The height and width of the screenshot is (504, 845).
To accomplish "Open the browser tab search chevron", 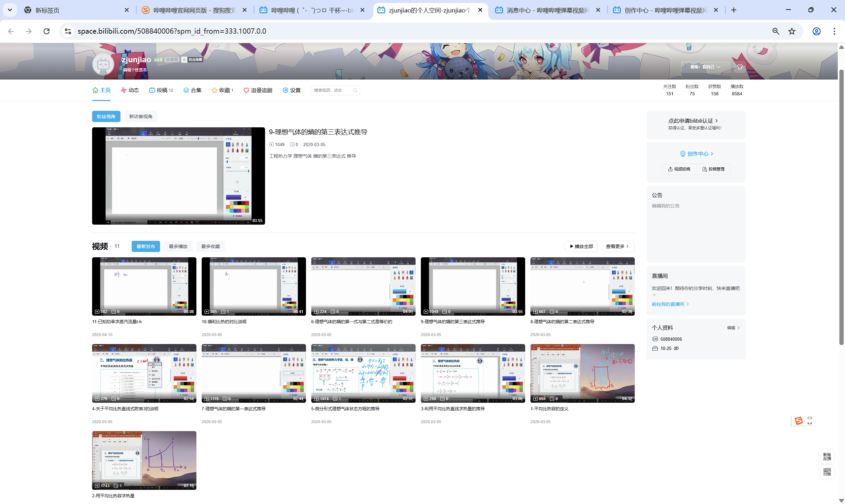I will tap(10, 10).
